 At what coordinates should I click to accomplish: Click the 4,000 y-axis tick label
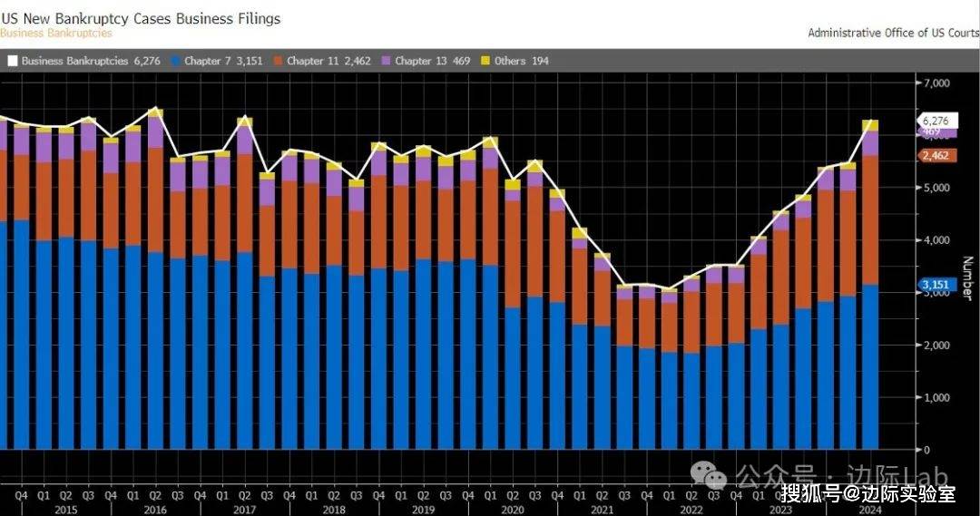[x=936, y=240]
